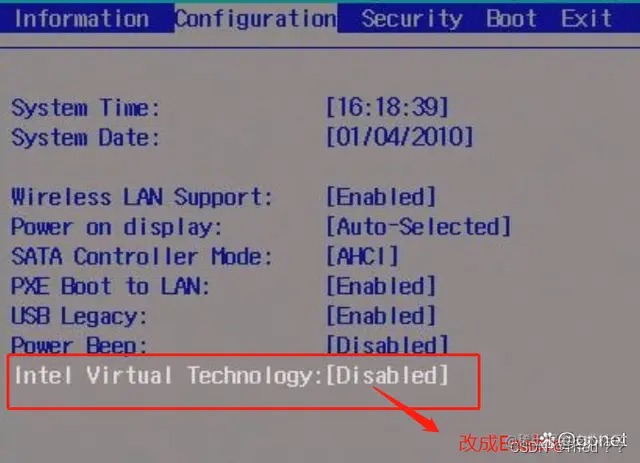Screen dimensions: 640x463
Task: Select the SATA Controller Mode label
Action: coord(142,256)
